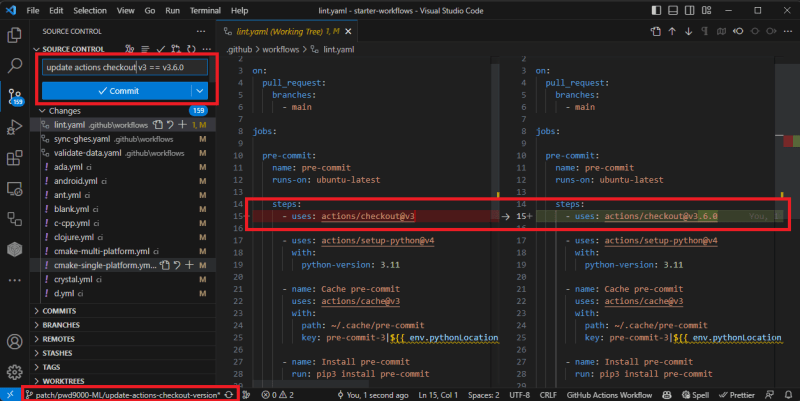This screenshot has height=401, width=800.
Task: Expand the BRANCHES section
Action: point(61,325)
